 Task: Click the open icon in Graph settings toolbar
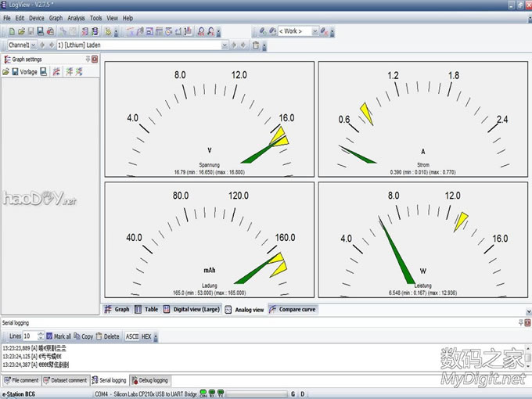(6, 72)
